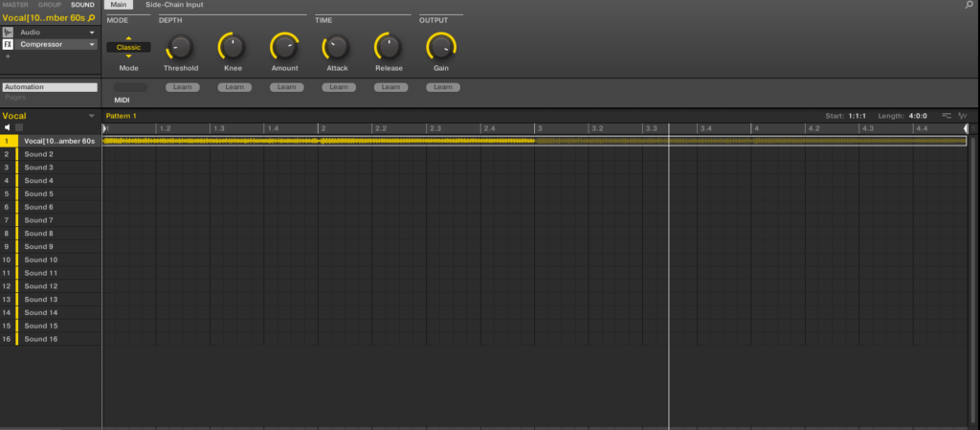
Task: Open the Audio plug-in dropdown arrow
Action: (x=92, y=32)
